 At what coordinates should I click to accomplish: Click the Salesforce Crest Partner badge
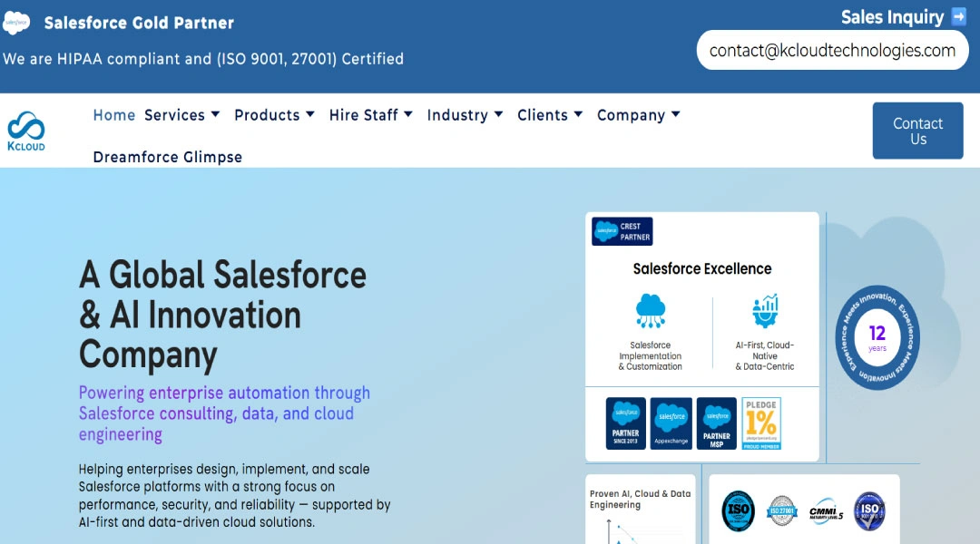tap(622, 232)
